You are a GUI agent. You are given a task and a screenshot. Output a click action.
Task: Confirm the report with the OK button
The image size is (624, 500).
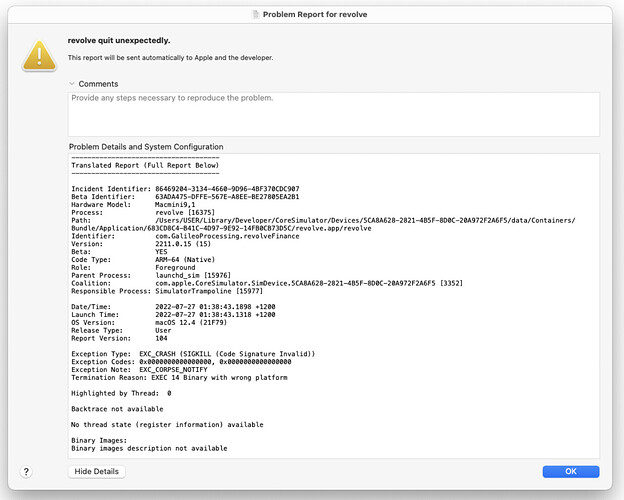click(570, 471)
